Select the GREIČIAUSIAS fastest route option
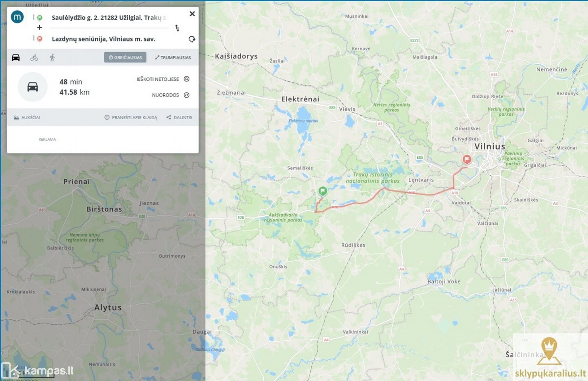Screen dimensions: 588x381 pos(125,58)
